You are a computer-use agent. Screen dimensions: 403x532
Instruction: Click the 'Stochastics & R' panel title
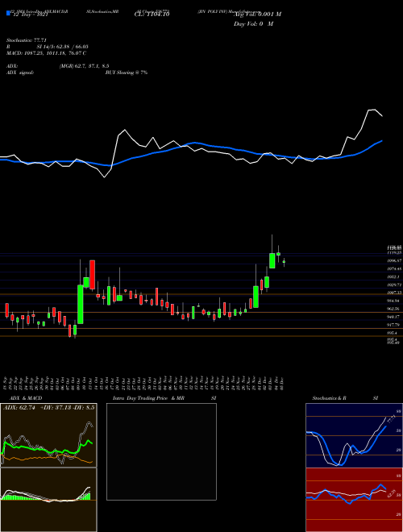coord(330,398)
